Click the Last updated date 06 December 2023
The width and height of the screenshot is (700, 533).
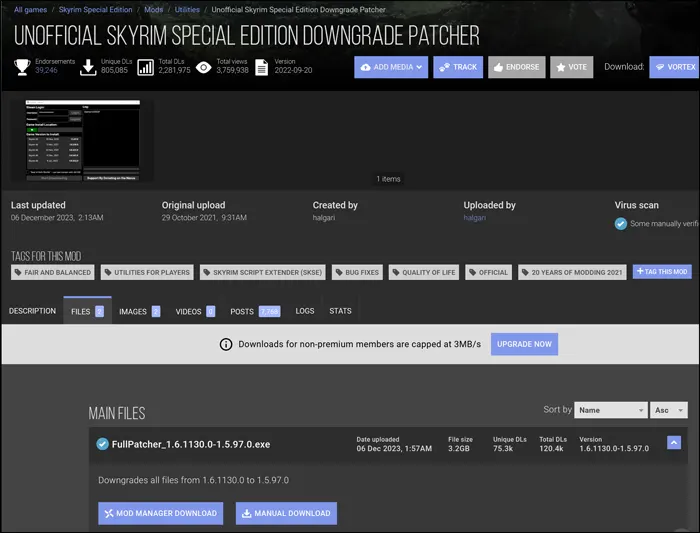pyautogui.click(x=57, y=217)
